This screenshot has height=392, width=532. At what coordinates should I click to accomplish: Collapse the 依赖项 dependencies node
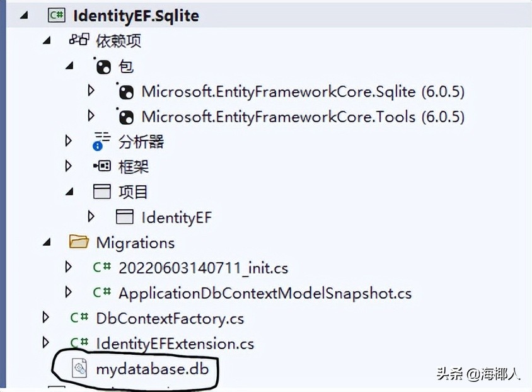click(x=47, y=40)
